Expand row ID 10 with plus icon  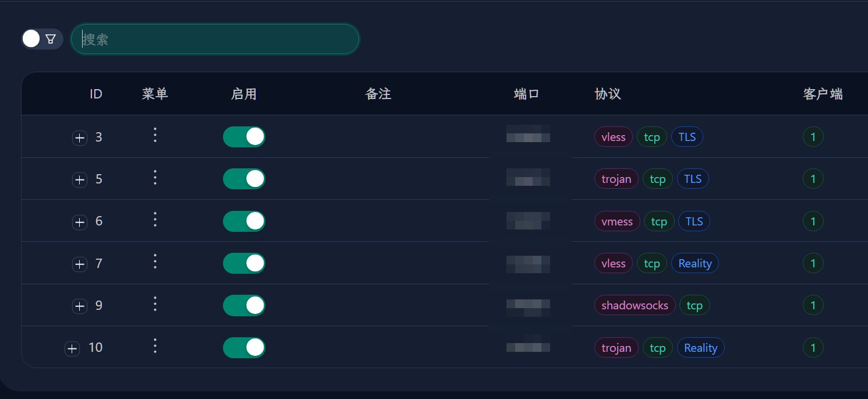pos(72,349)
